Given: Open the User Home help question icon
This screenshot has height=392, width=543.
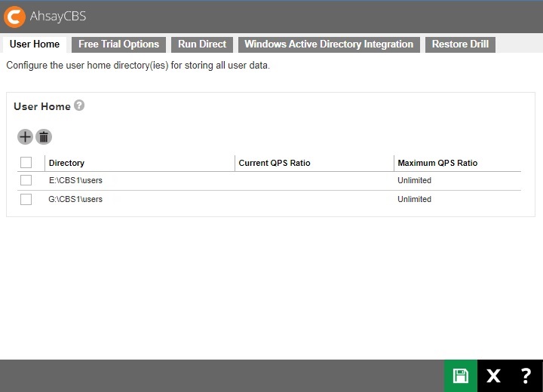Looking at the screenshot, I should [x=79, y=106].
